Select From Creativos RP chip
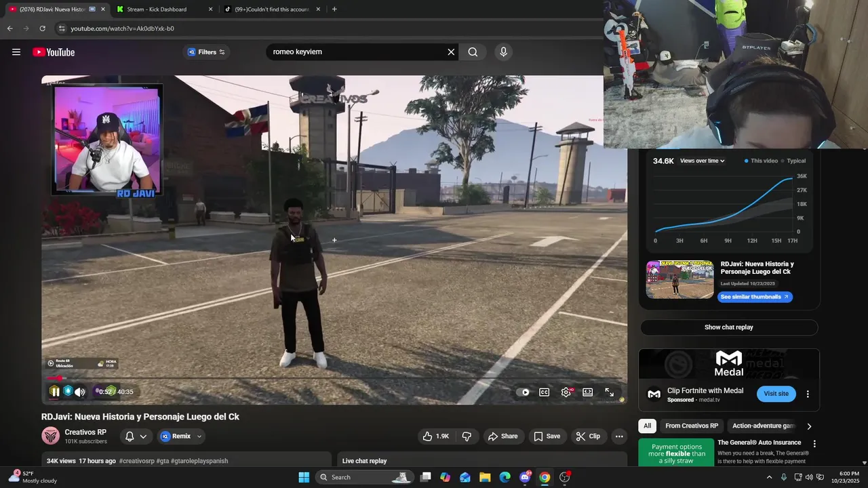Screen dimensions: 868x488 coord(692,426)
